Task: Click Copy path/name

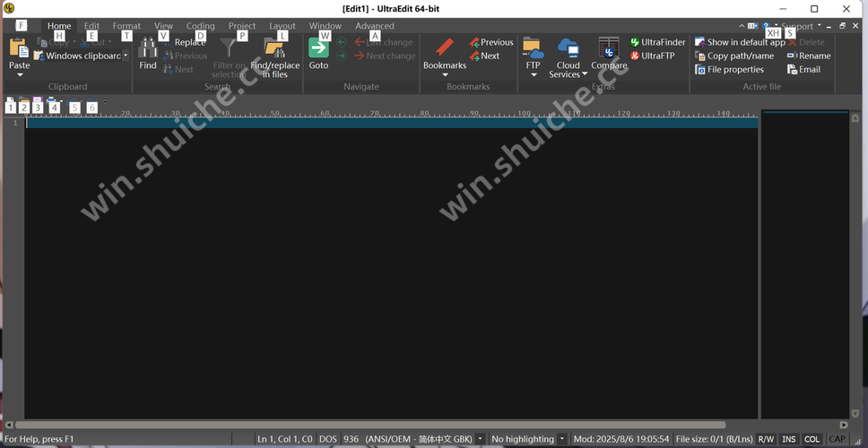Action: tap(734, 56)
